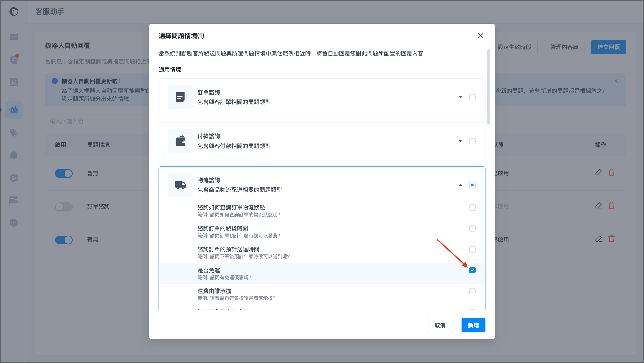644x363 pixels.
Task: Check the 運費由誰承擔 checkbox
Action: click(472, 291)
